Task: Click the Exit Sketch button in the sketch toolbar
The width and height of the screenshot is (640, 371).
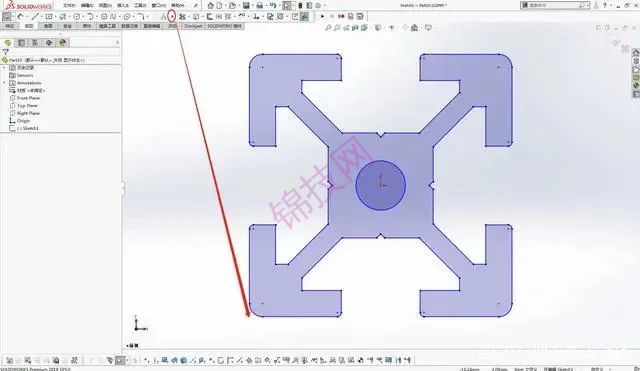Action: tap(7, 16)
